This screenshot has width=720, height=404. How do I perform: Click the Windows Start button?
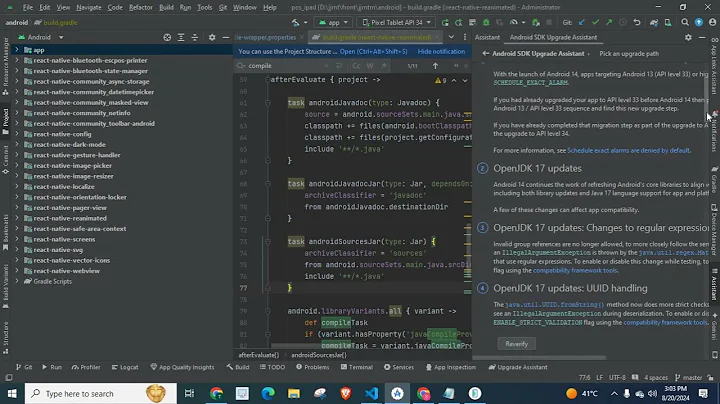pyautogui.click(x=12, y=393)
